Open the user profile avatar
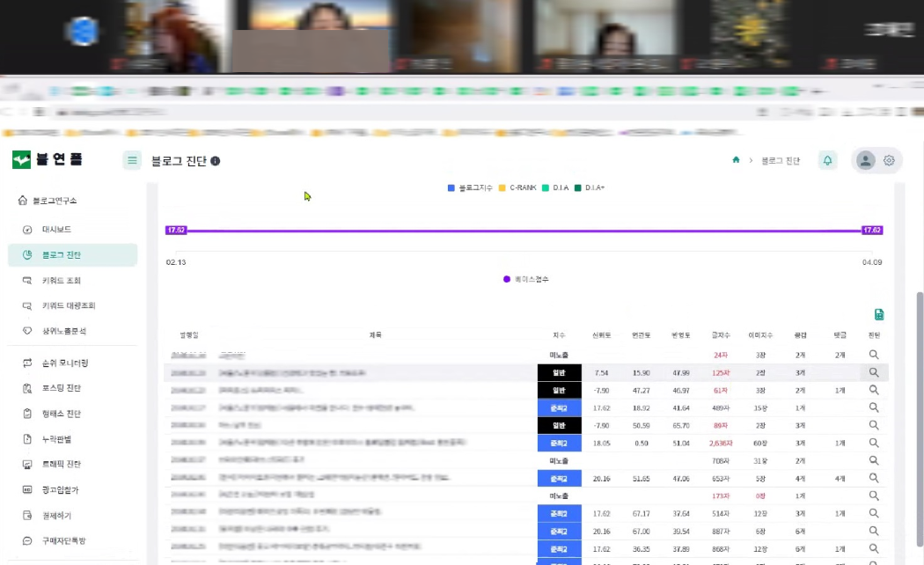This screenshot has height=565, width=924. [x=866, y=160]
